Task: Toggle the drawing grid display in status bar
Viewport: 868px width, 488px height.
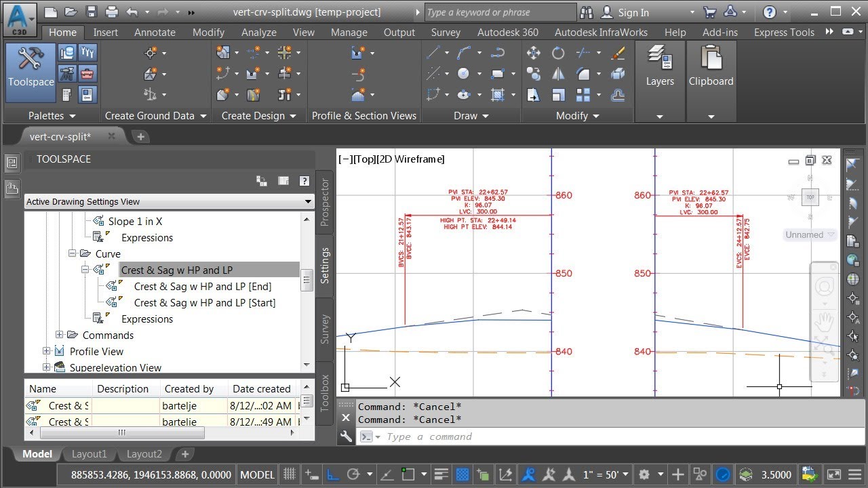Action: 290,474
